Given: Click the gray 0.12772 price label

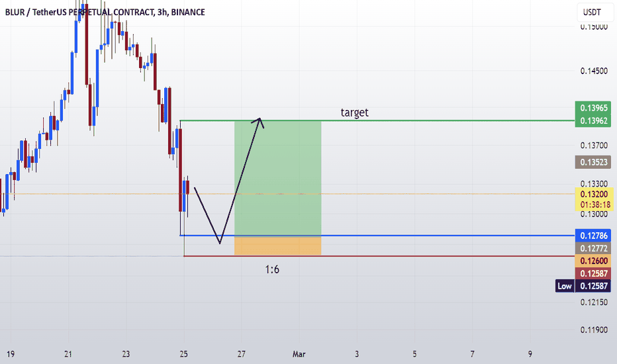Looking at the screenshot, I should point(593,248).
